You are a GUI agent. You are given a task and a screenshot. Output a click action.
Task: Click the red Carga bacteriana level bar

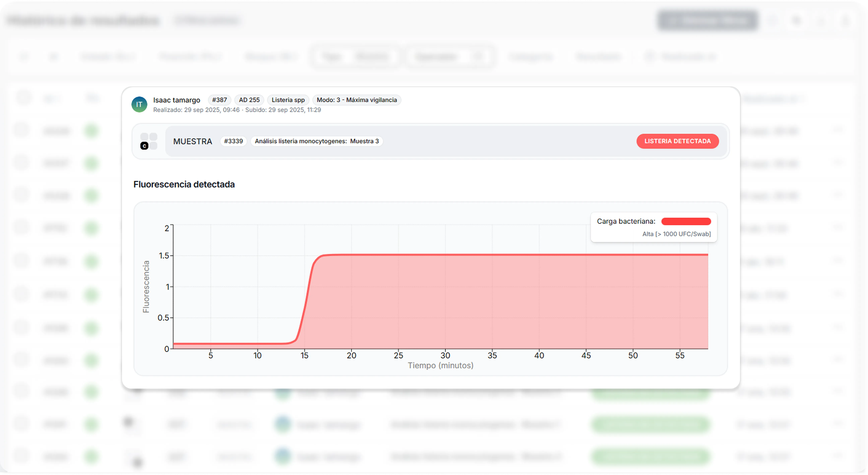[686, 221]
